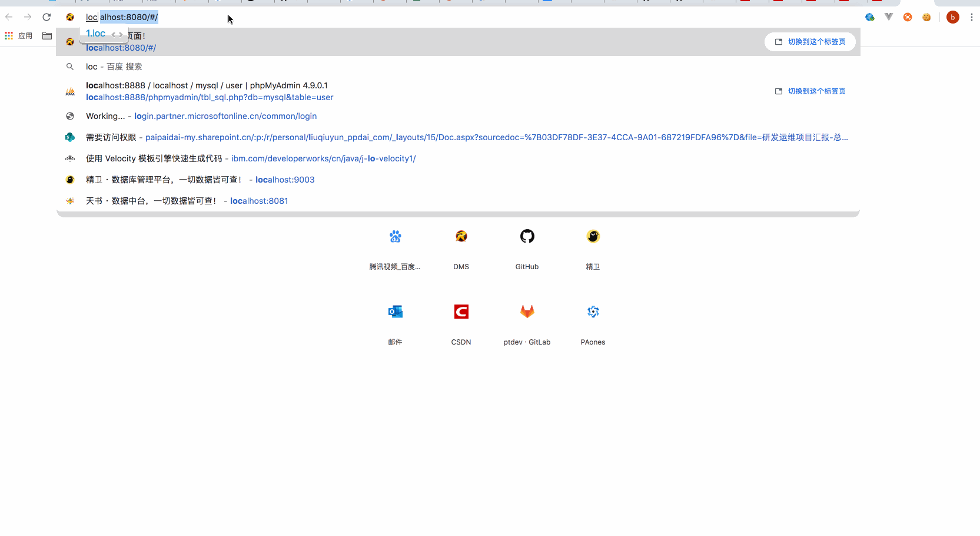Select the phpMyAdmin localhost:8888 suggestion
This screenshot has height=536, width=980.
tap(458, 91)
